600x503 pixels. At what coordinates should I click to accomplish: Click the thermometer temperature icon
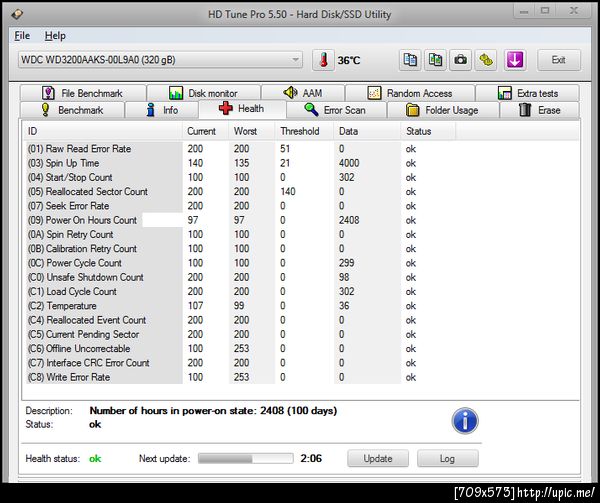(x=324, y=60)
